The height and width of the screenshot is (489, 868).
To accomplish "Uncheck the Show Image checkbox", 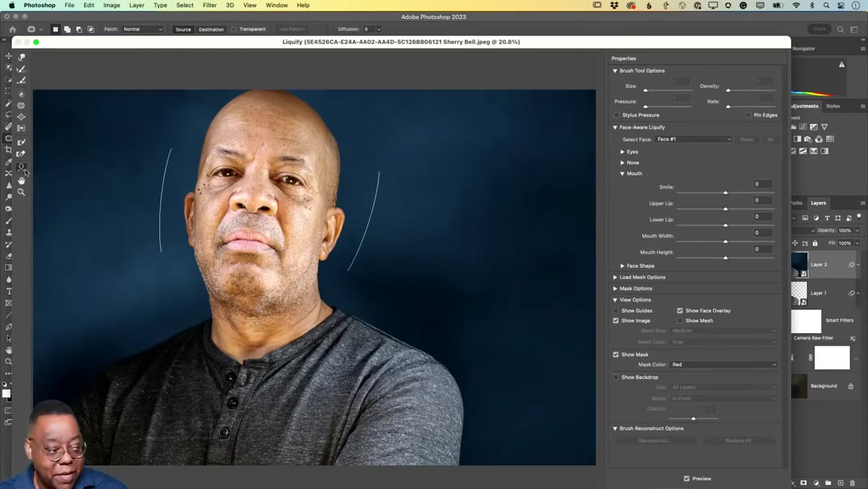I will pyautogui.click(x=616, y=320).
